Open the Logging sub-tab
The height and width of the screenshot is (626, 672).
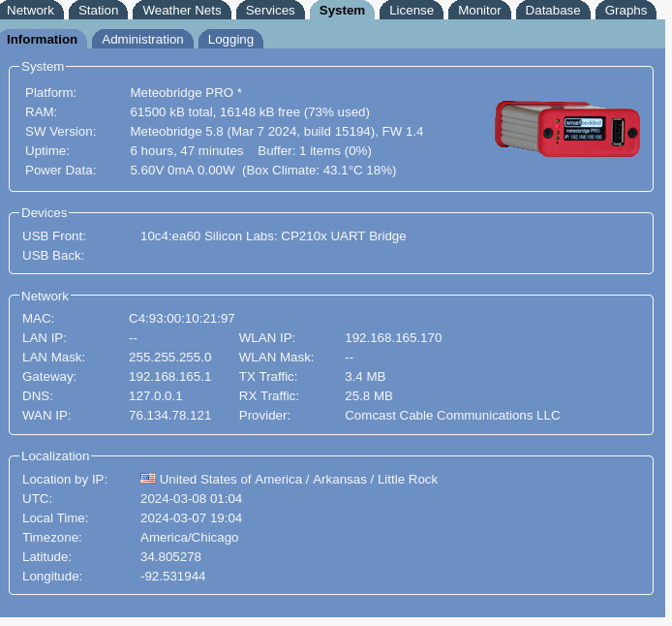click(230, 39)
